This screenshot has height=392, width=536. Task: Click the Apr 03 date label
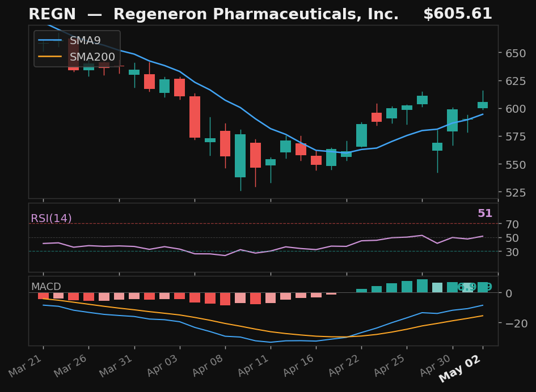(x=162, y=366)
